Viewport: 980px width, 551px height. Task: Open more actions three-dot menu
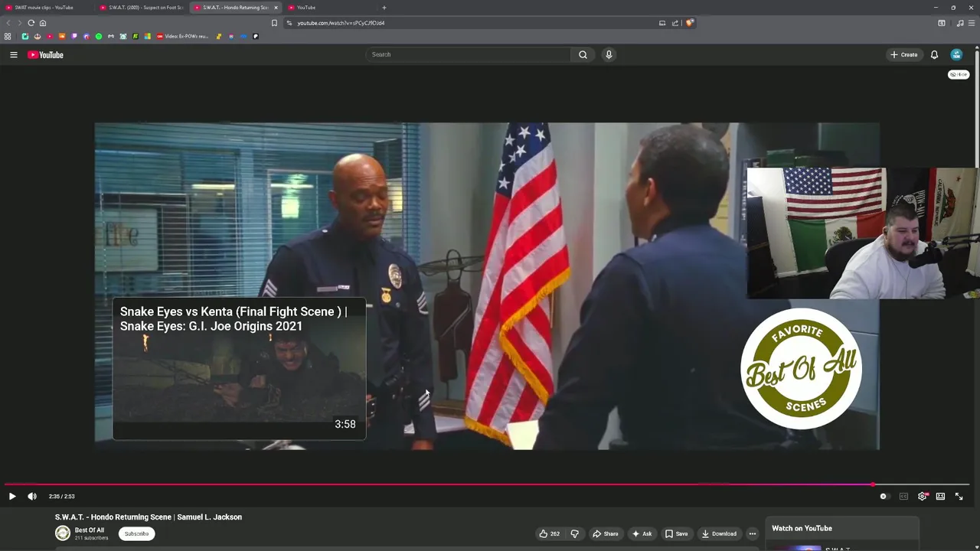tap(752, 533)
